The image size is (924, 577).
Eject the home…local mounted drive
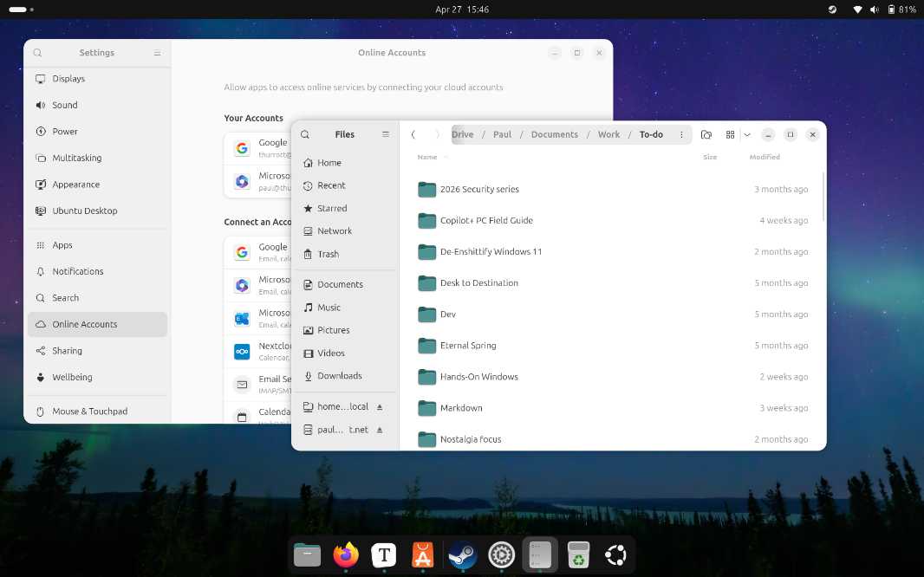click(x=380, y=406)
